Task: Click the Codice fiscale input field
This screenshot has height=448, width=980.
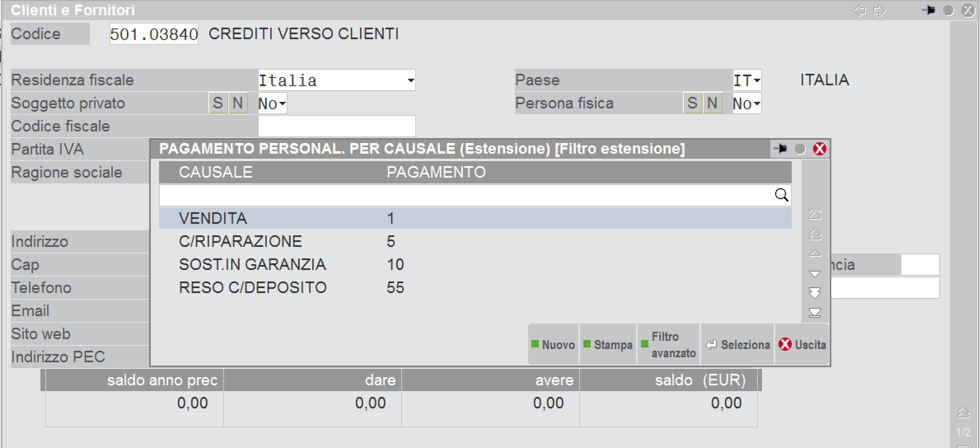Action: coord(337,126)
